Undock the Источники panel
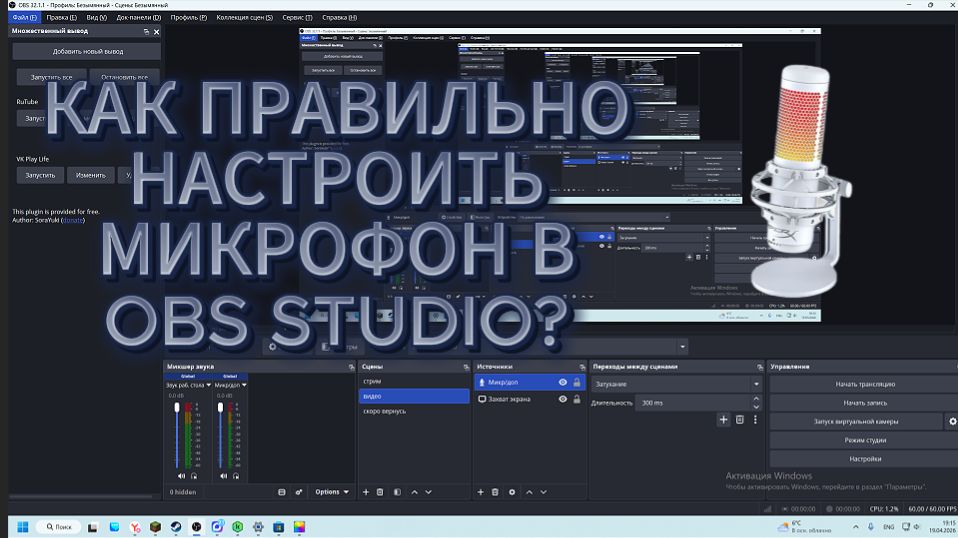958x538 pixels. (x=582, y=367)
